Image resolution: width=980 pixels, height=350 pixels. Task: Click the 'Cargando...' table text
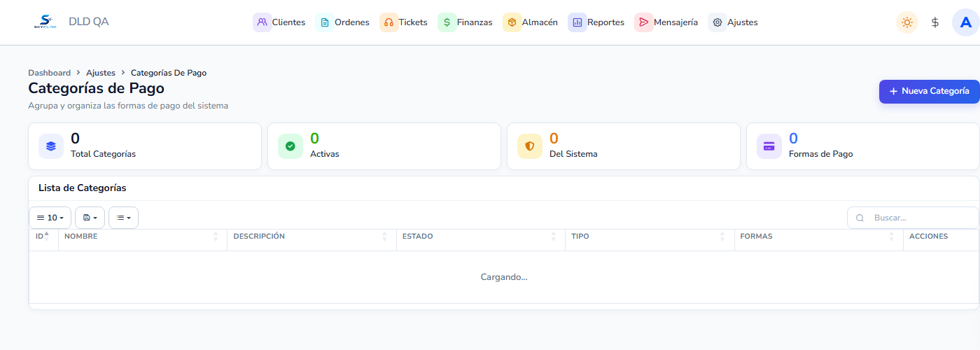point(504,277)
